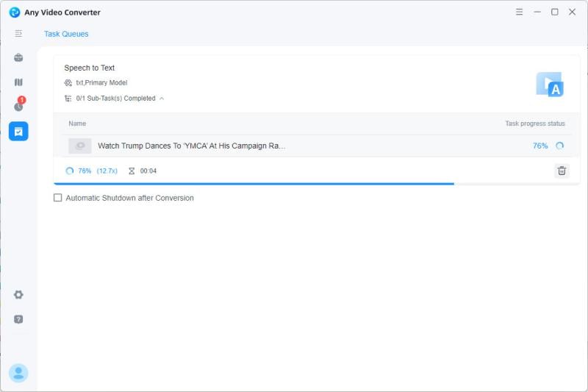Open the hamburger menu in title bar
Viewport: 588px width, 392px height.
click(x=519, y=12)
